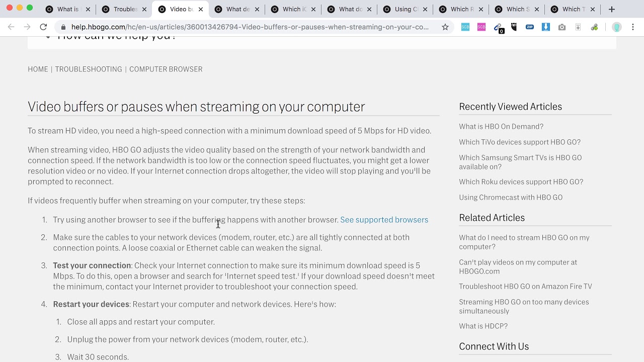
Task: Open a new browser tab
Action: point(612,9)
